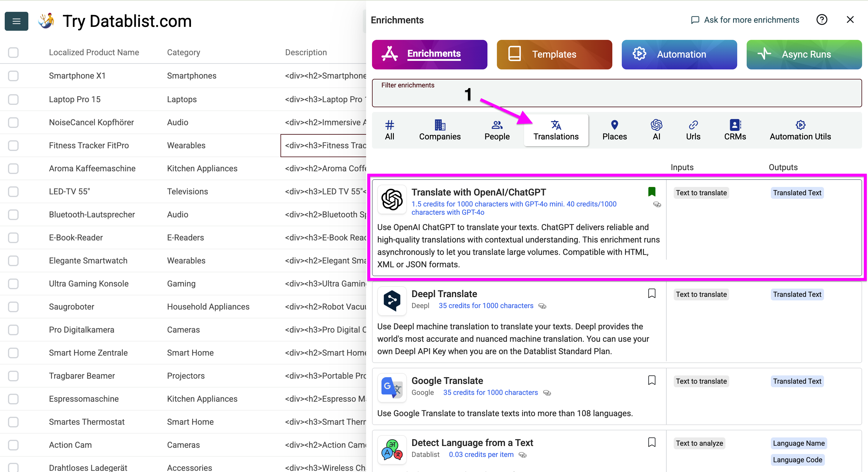
Task: Bookmark the Google Translate enrichment
Action: [652, 380]
